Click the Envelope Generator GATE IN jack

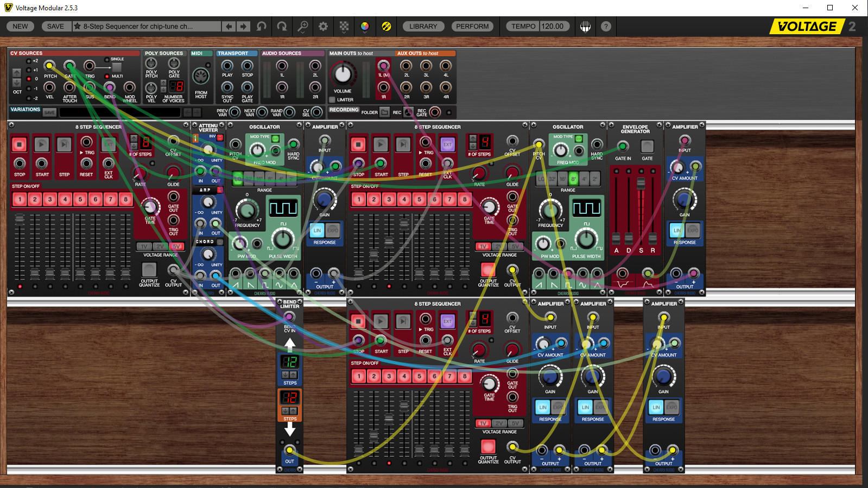pos(623,146)
